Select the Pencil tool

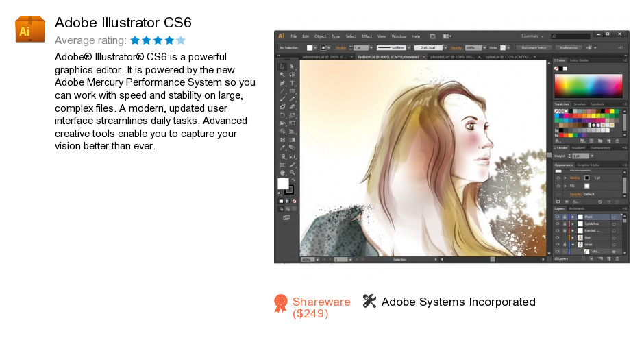(x=293, y=99)
